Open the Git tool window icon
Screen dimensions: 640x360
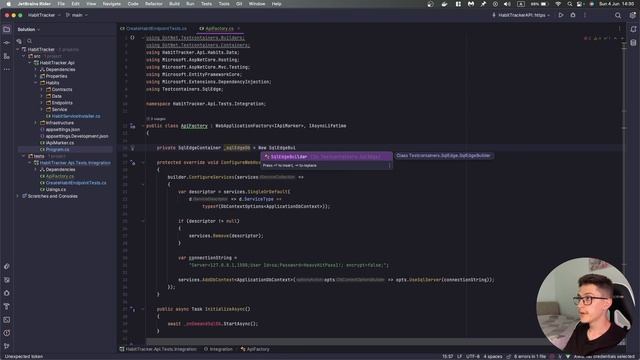[x=7, y=346]
